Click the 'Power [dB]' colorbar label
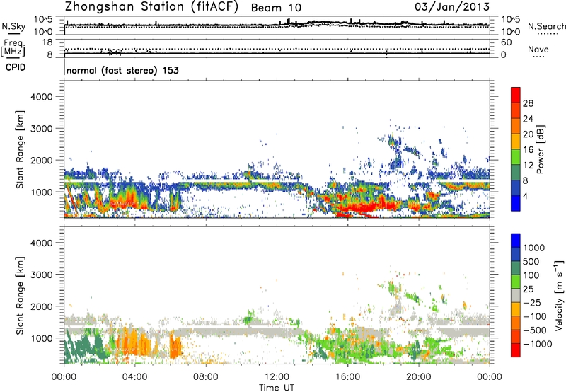 (x=541, y=149)
